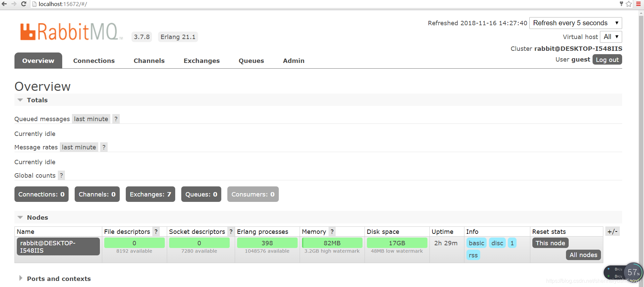The height and width of the screenshot is (287, 644).
Task: Click the Connections: 0 count button
Action: pyautogui.click(x=41, y=194)
